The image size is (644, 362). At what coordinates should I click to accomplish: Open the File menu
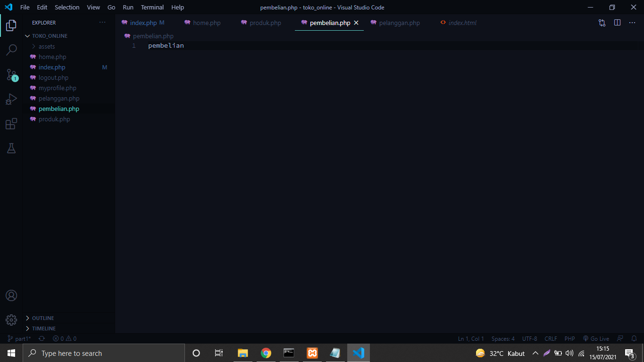(25, 7)
